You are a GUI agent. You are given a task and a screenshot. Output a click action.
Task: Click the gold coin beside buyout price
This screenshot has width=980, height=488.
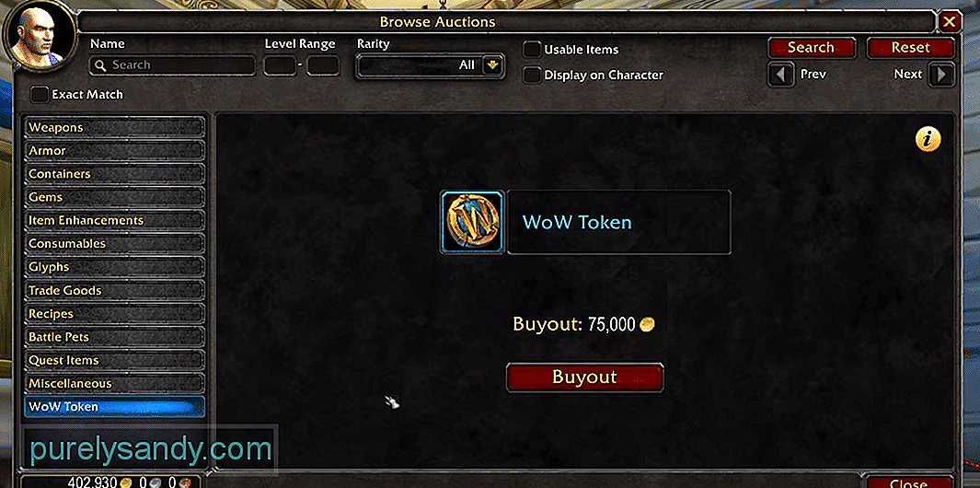(647, 325)
